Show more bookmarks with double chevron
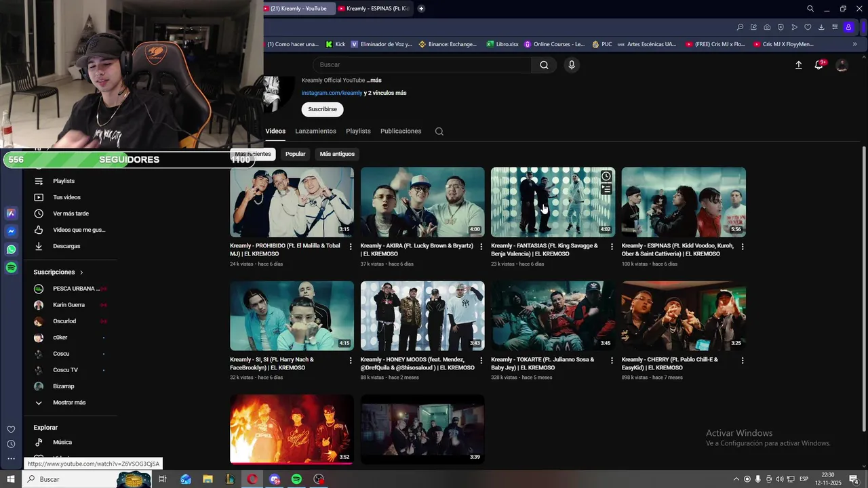 pos(854,44)
